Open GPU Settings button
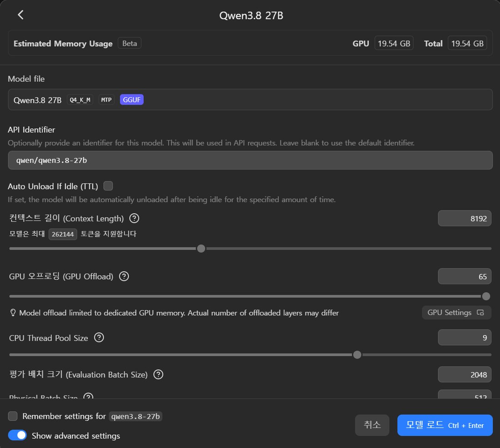The width and height of the screenshot is (500, 448). pyautogui.click(x=456, y=313)
